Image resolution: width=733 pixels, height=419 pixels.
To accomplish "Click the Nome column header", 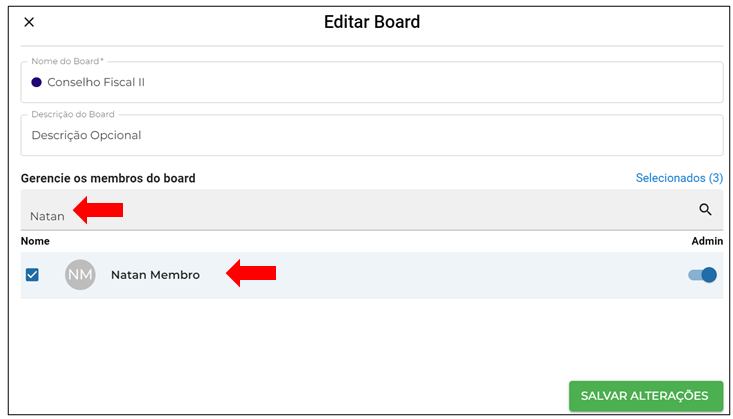I will pos(35,241).
